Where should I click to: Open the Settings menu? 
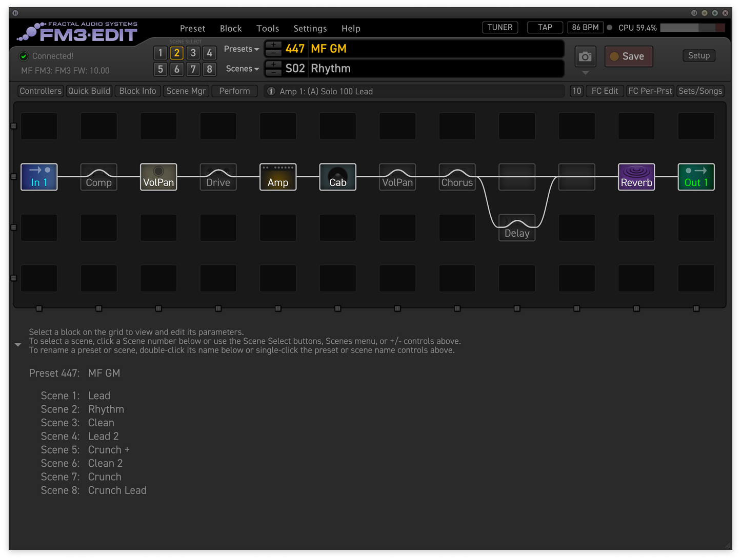pyautogui.click(x=310, y=29)
